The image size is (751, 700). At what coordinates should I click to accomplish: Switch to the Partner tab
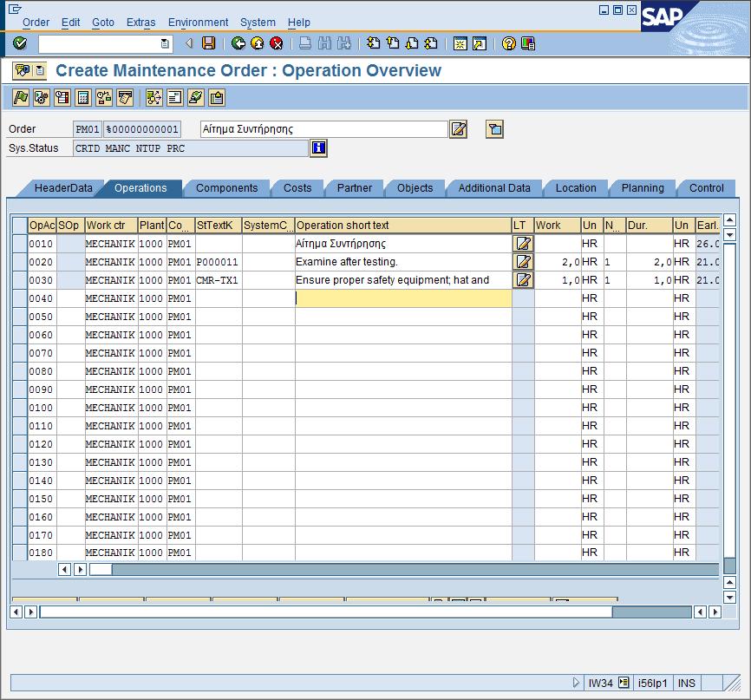click(x=355, y=188)
